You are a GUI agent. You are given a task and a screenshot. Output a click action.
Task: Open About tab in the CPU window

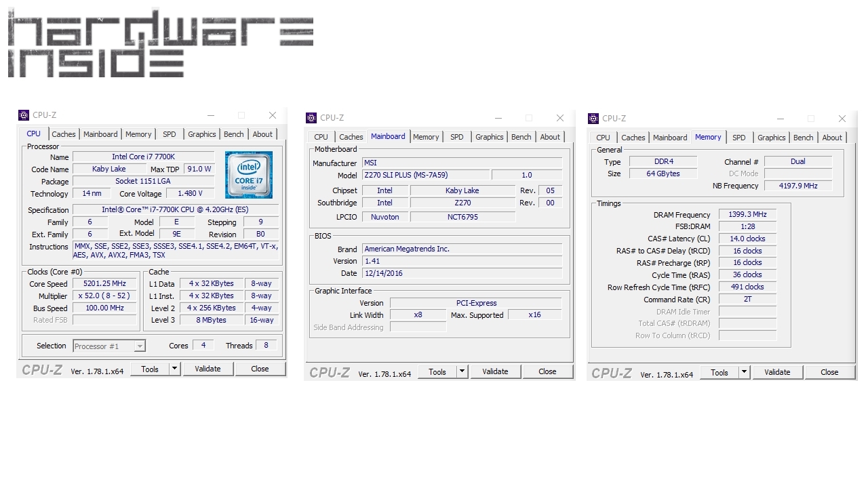(262, 134)
